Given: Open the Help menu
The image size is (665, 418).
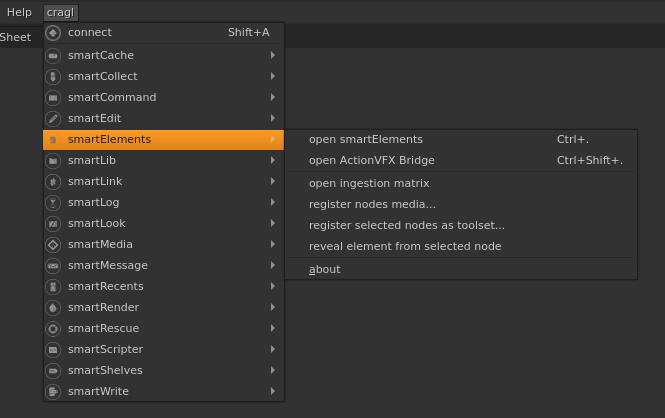Looking at the screenshot, I should point(19,12).
